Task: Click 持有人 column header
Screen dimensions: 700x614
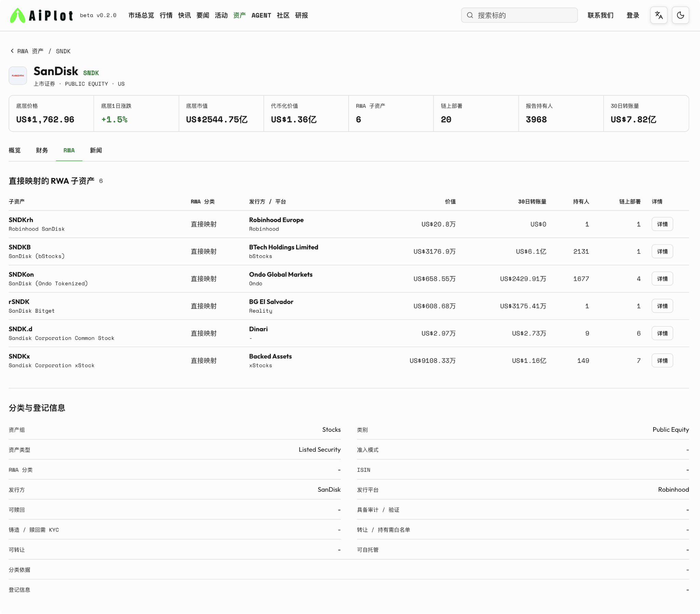Action: coord(581,202)
